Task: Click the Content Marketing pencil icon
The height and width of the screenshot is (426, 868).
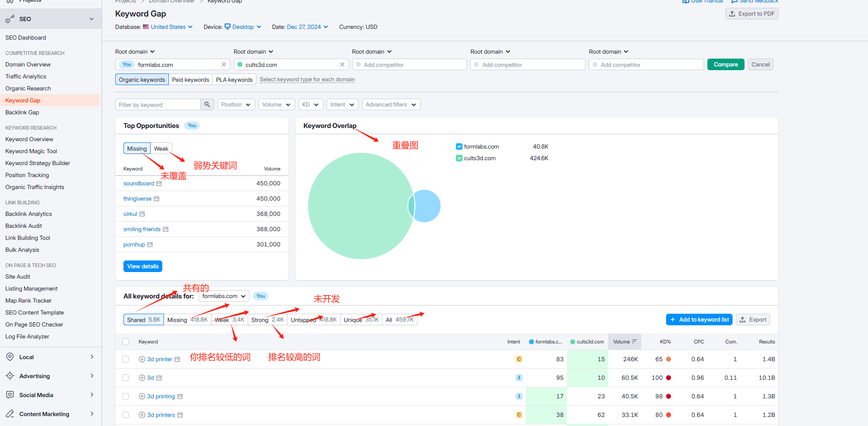Action: coord(10,414)
